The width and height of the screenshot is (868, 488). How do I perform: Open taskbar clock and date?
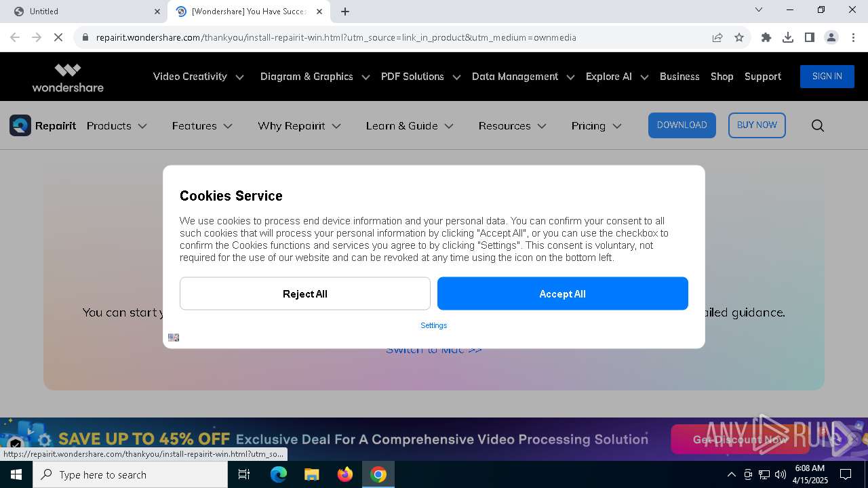pos(810,474)
